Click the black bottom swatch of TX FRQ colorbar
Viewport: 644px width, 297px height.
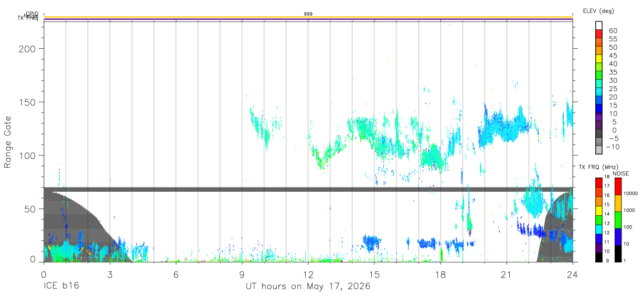coord(599,257)
